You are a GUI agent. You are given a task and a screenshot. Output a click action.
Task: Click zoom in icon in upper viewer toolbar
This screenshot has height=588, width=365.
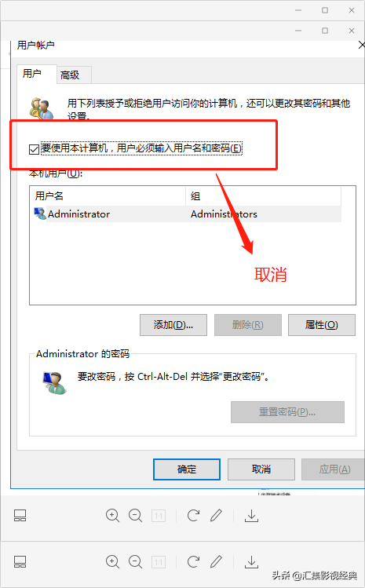coord(112,516)
